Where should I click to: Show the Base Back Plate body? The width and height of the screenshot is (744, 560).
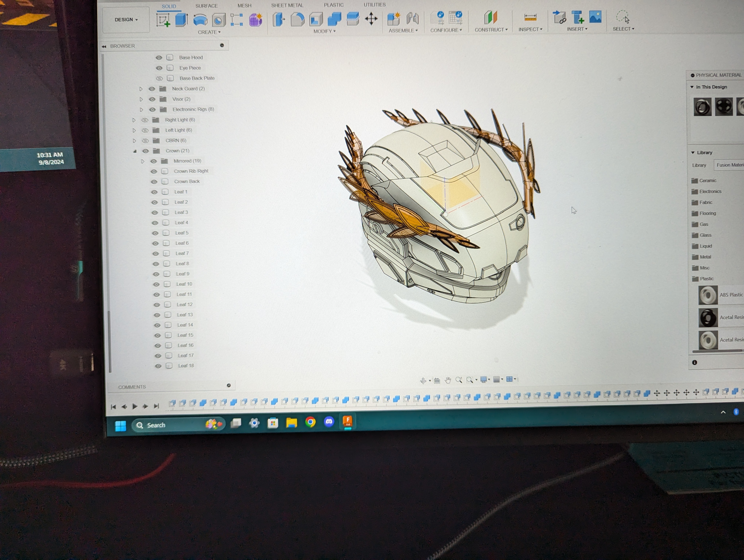pyautogui.click(x=159, y=79)
